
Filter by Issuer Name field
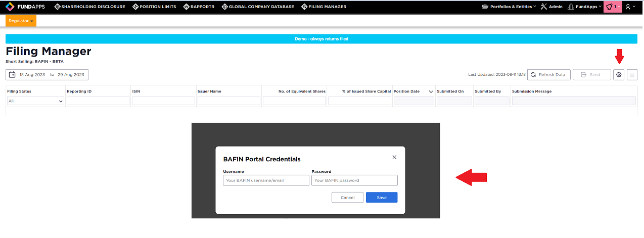[228, 101]
